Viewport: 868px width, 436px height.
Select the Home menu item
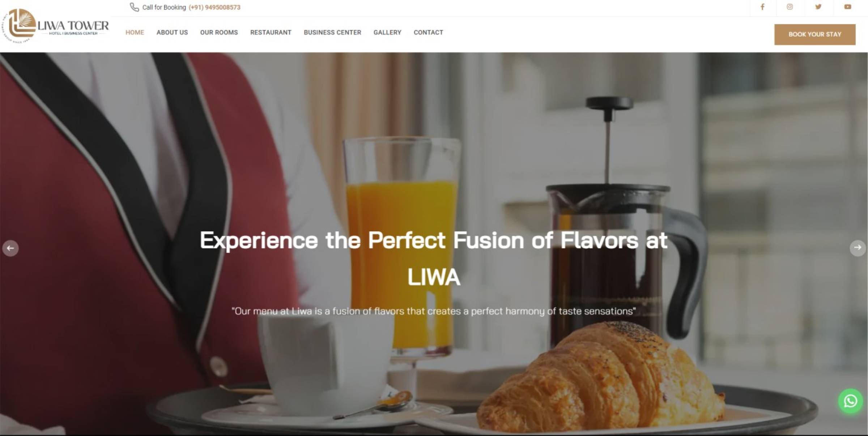click(135, 33)
